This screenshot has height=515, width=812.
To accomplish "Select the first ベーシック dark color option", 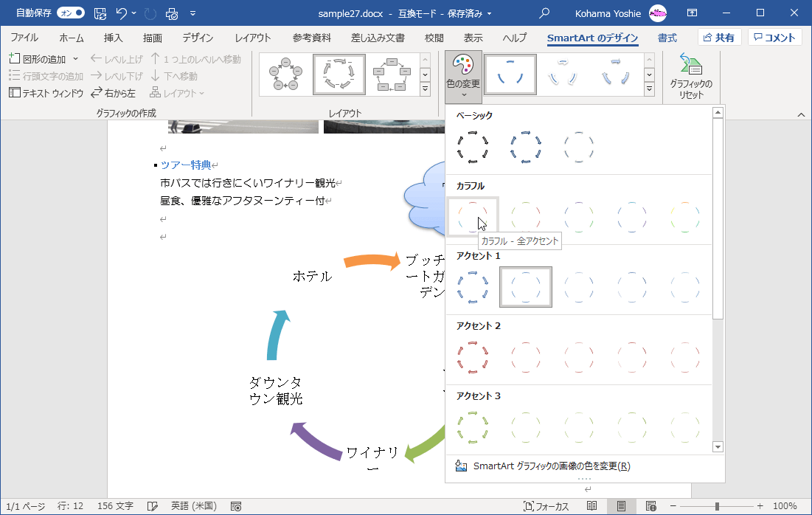I will click(473, 147).
